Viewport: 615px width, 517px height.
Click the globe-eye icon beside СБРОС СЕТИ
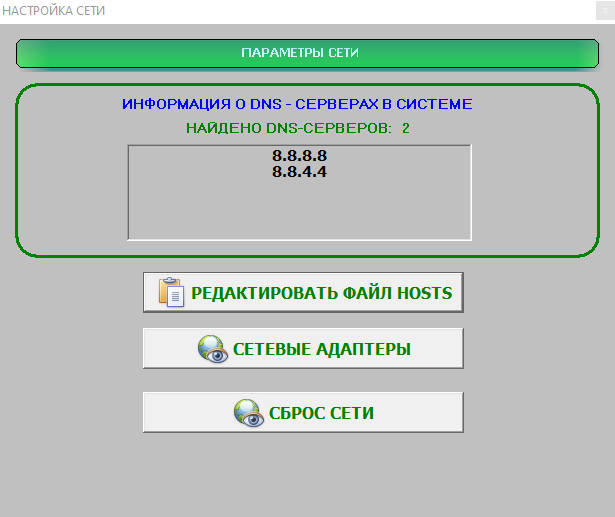249,413
